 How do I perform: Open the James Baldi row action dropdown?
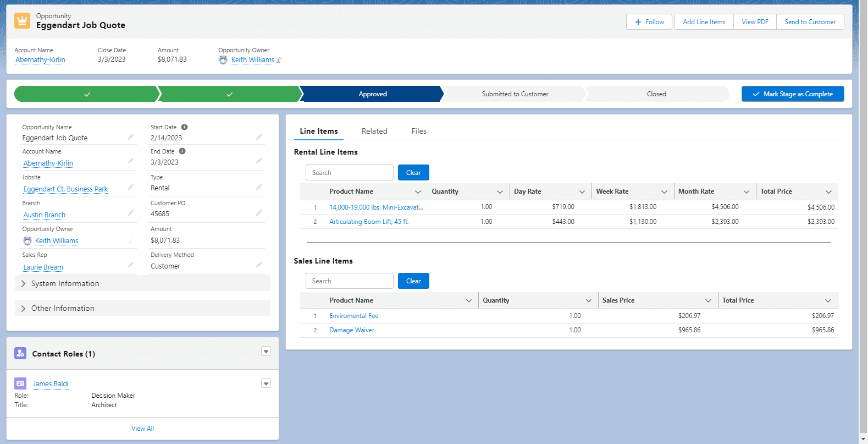(266, 383)
